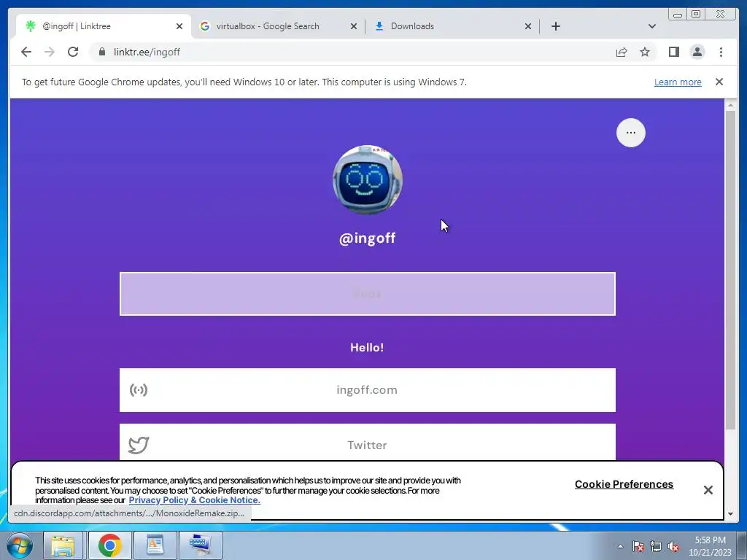Image resolution: width=747 pixels, height=560 pixels.
Task: Bookmark this tab with the star icon
Action: [645, 52]
